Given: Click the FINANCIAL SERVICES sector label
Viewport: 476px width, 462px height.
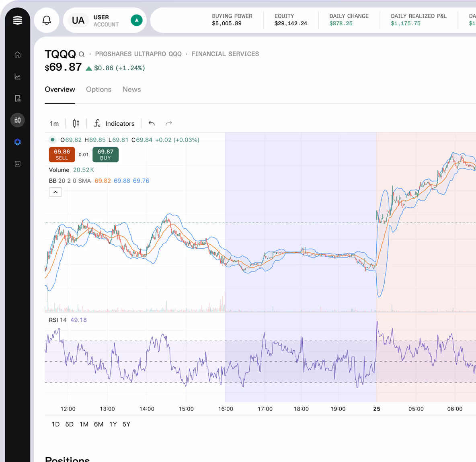Looking at the screenshot, I should pyautogui.click(x=225, y=54).
